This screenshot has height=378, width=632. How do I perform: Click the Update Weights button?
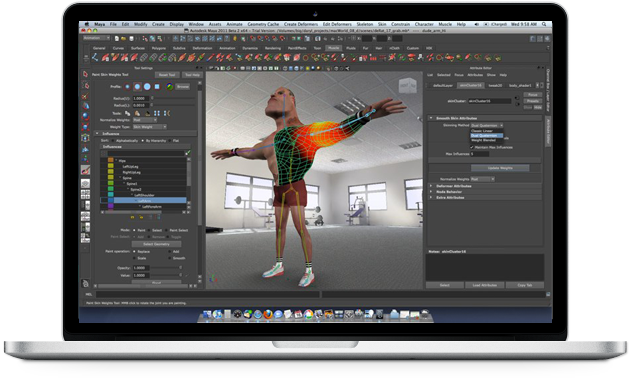(x=500, y=168)
